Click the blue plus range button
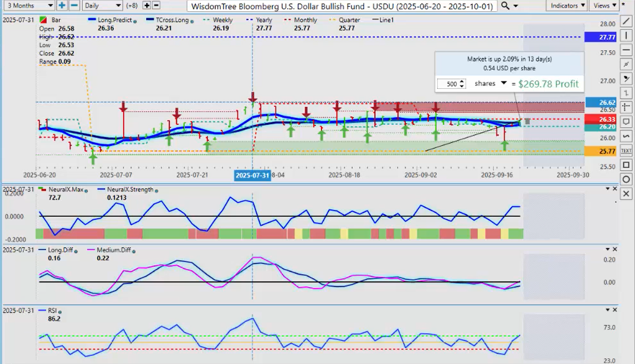 pyautogui.click(x=62, y=6)
